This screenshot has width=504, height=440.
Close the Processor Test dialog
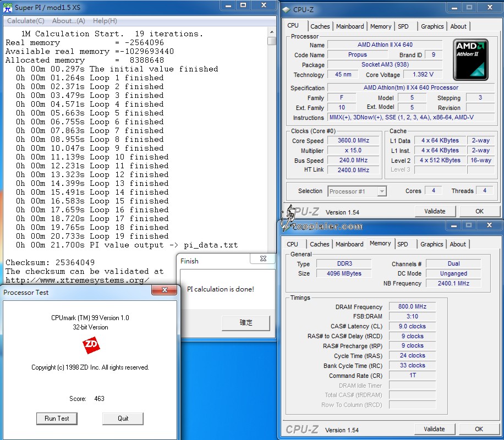(x=165, y=290)
